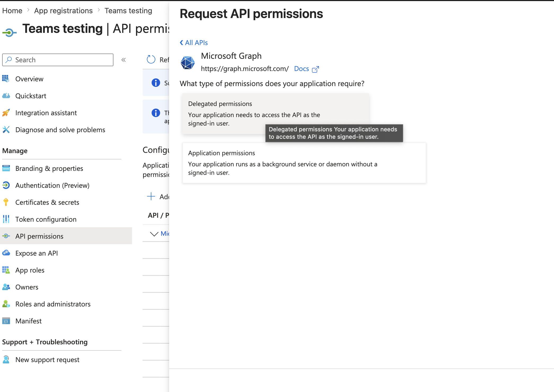
Task: Click the App registrations breadcrumb
Action: (63, 11)
